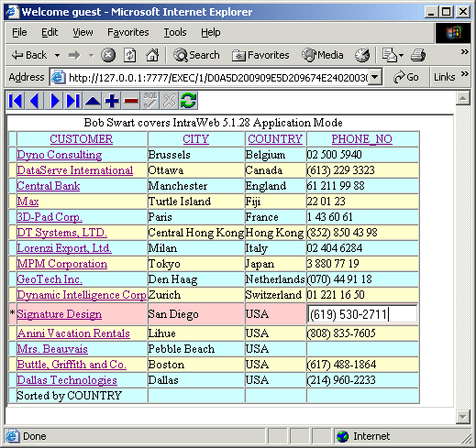Go to browser Home page icon

[x=152, y=55]
